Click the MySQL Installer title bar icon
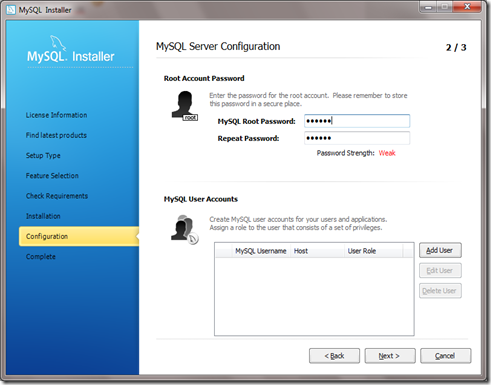491x385 pixels. click(x=11, y=10)
